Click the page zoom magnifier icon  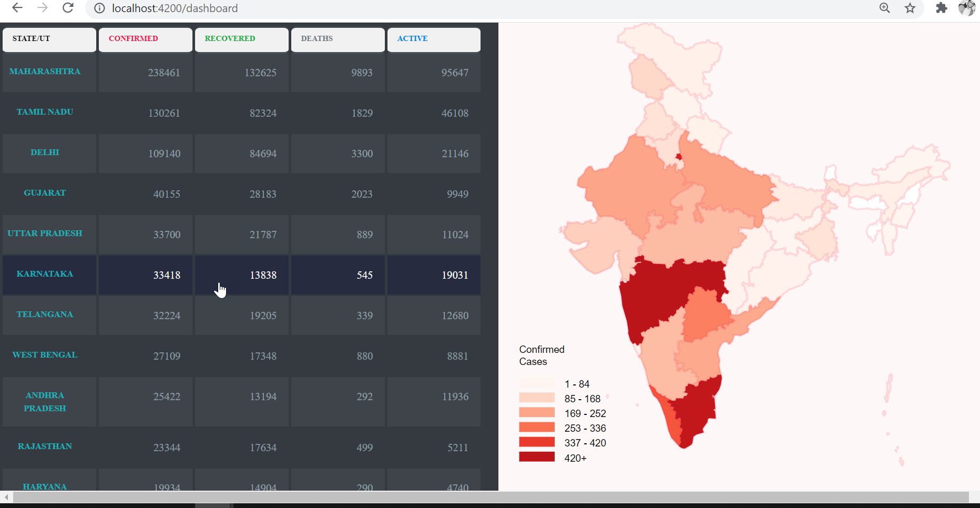(885, 8)
